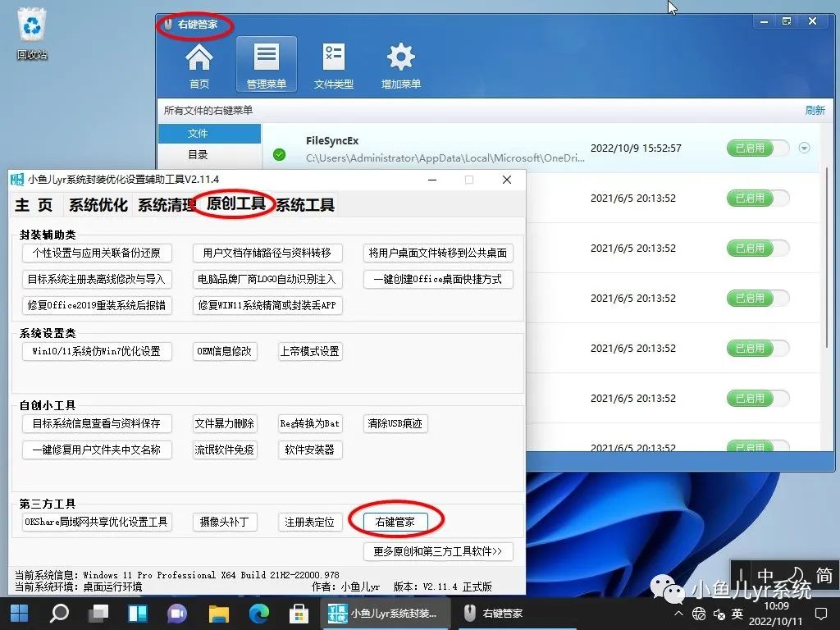The height and width of the screenshot is (630, 840).
Task: Switch to 系统清理 tab
Action: [x=166, y=204]
